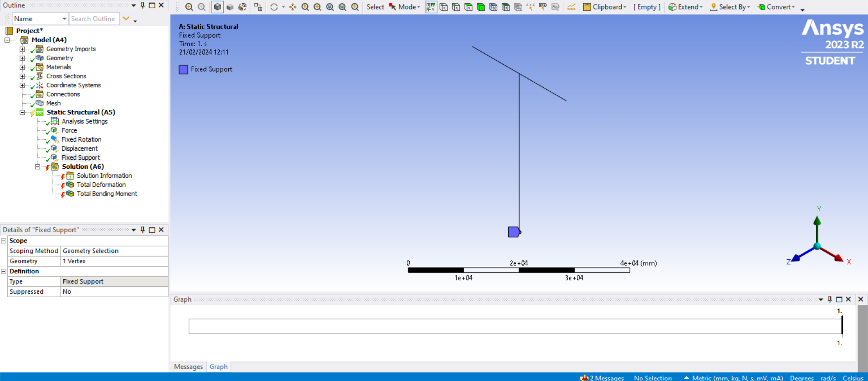
Task: Click the Path chart line icon
Action: 571,7
